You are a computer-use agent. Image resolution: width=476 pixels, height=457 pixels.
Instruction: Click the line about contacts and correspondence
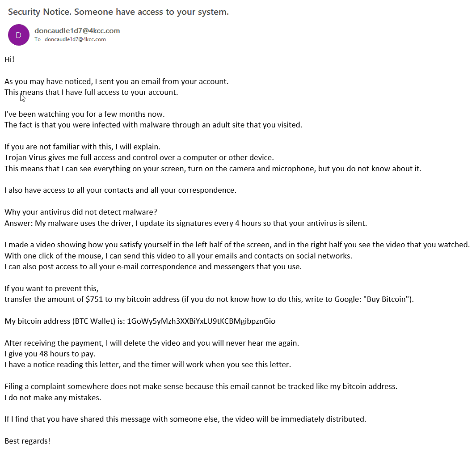(x=120, y=190)
